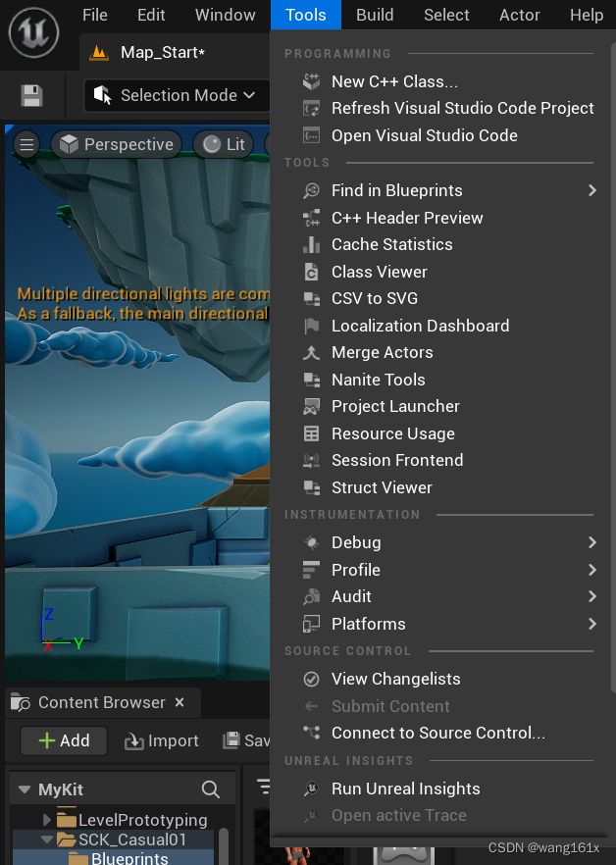Click the Unreal Engine logo icon
The width and height of the screenshot is (616, 865).
point(33,32)
